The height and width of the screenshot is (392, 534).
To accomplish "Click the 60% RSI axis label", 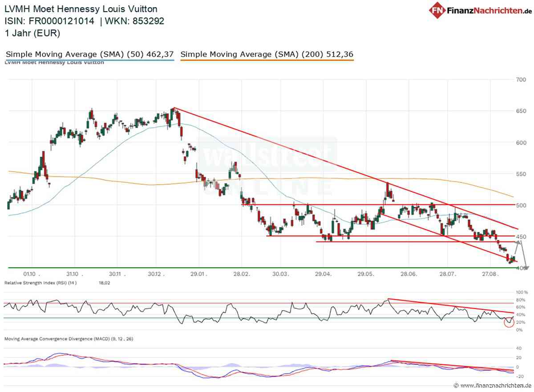I will click(521, 307).
